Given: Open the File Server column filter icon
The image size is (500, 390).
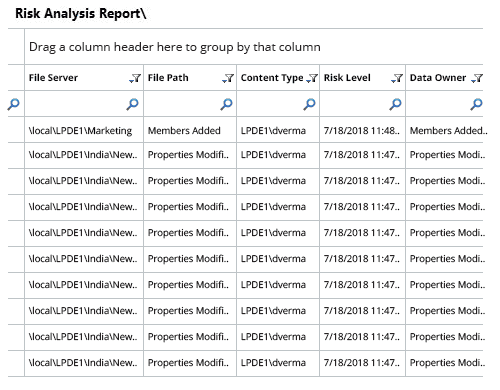Looking at the screenshot, I should click(135, 78).
